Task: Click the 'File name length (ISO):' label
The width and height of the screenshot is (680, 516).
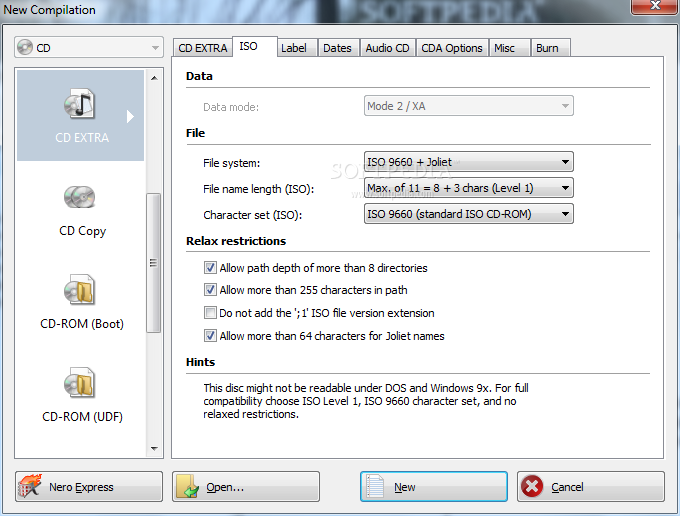Action: (x=258, y=189)
